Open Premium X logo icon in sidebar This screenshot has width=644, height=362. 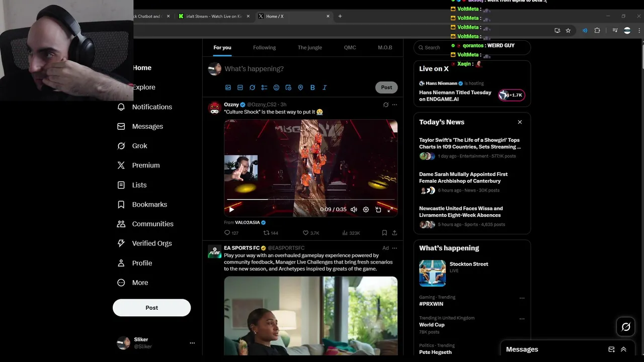coord(121,165)
